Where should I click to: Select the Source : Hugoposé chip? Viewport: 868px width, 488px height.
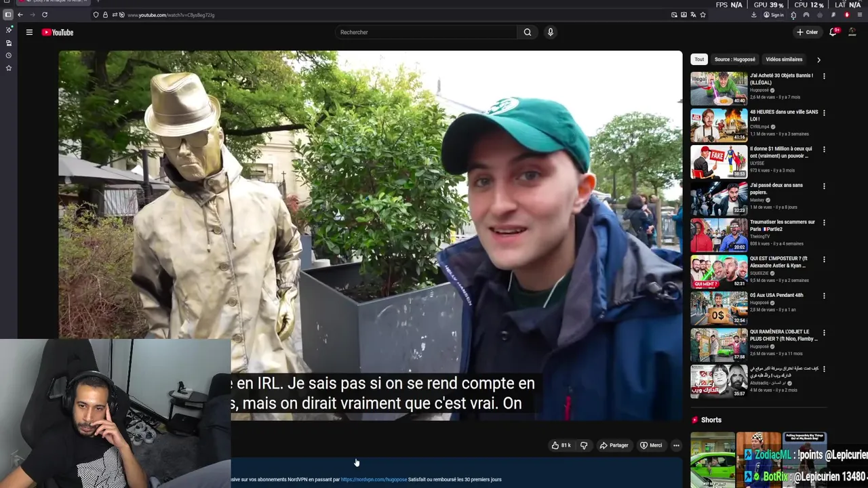coord(734,59)
